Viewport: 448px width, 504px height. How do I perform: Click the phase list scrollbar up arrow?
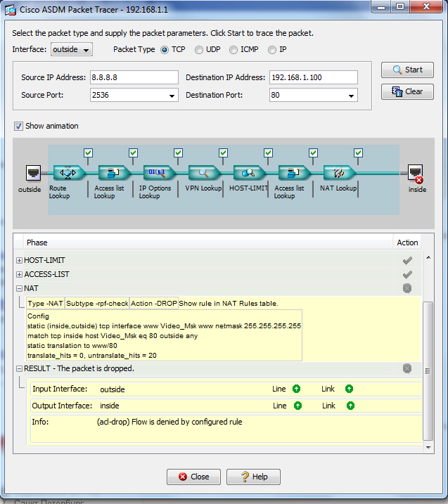tap(428, 257)
